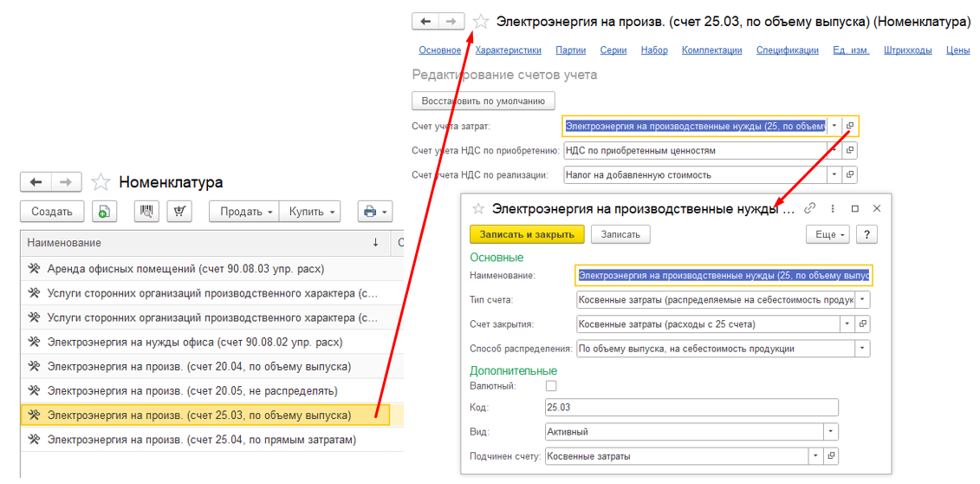This screenshot has width=980, height=484.
Task: Click forward arrow in the item card window
Action: [x=452, y=22]
